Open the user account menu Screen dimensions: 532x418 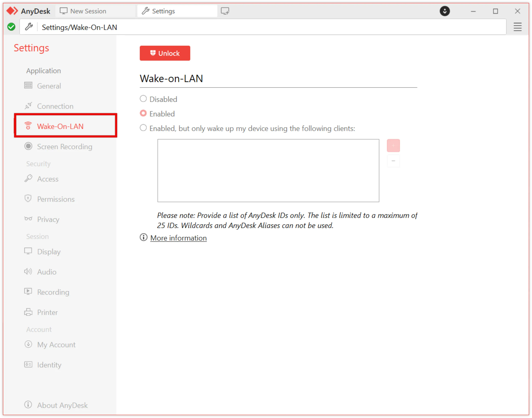pyautogui.click(x=445, y=11)
